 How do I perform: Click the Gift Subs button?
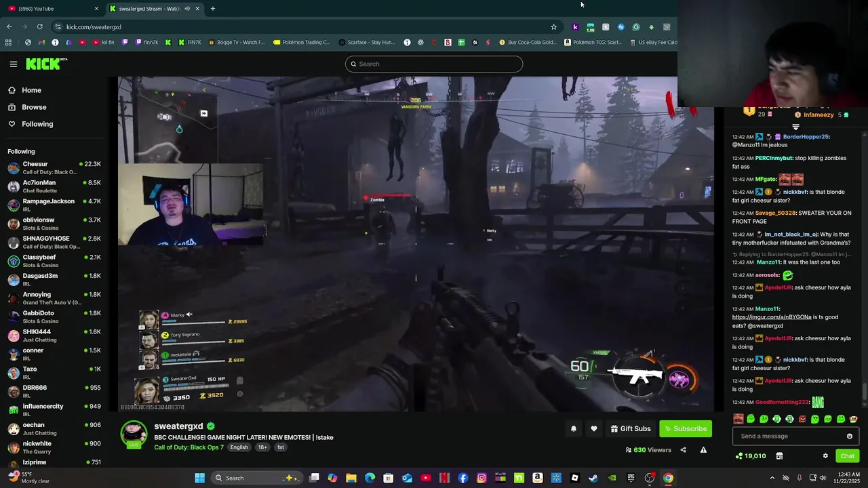click(x=631, y=428)
